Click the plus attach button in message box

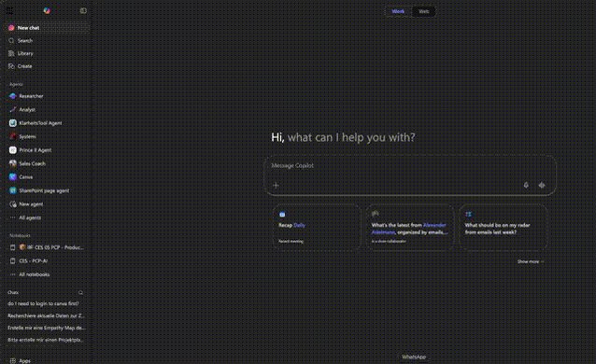(x=276, y=185)
